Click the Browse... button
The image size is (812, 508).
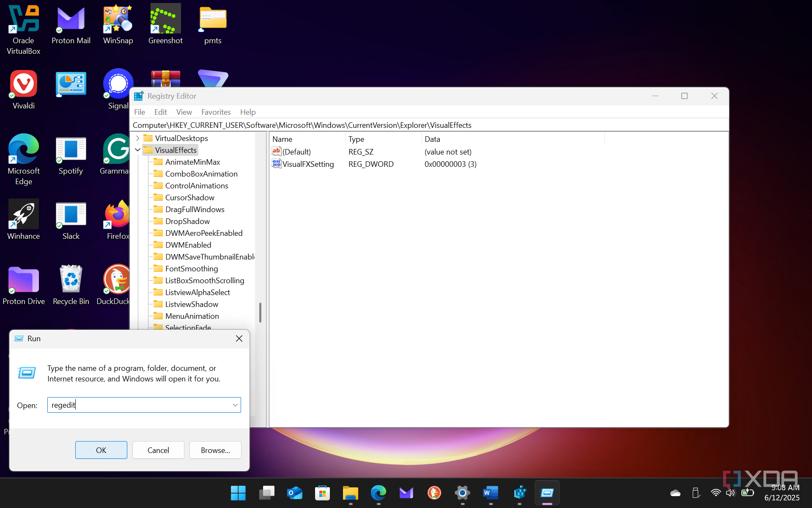(215, 450)
